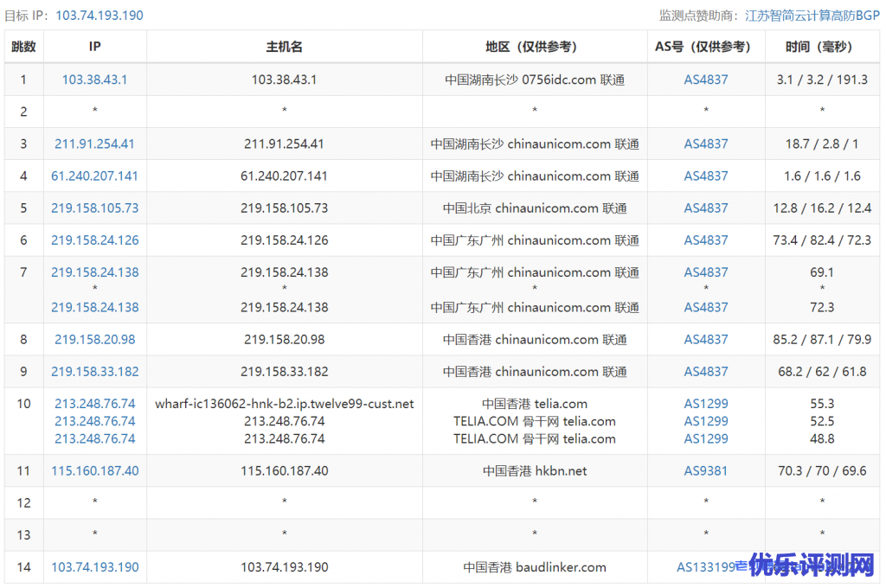Click the 时间（毫秒） column header

click(821, 47)
